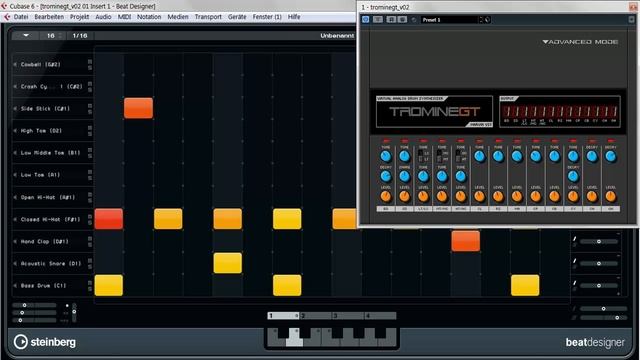Remove the orange Side Stick step
640x360 pixels.
point(138,108)
